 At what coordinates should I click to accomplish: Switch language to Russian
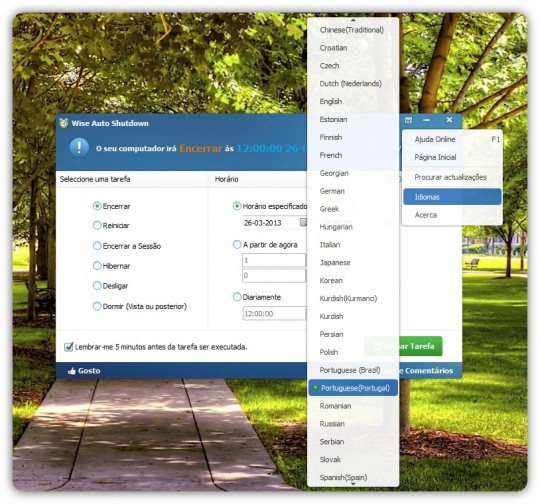[x=353, y=424]
